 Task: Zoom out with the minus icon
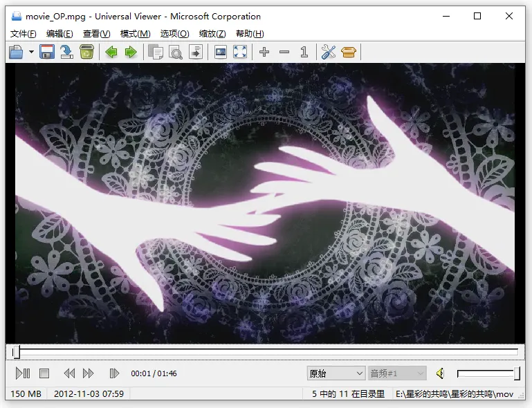pyautogui.click(x=284, y=53)
